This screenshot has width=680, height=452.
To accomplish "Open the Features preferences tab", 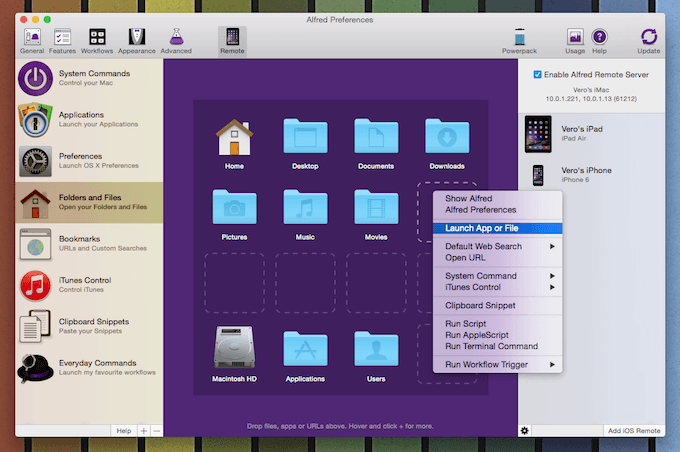I will coord(62,41).
